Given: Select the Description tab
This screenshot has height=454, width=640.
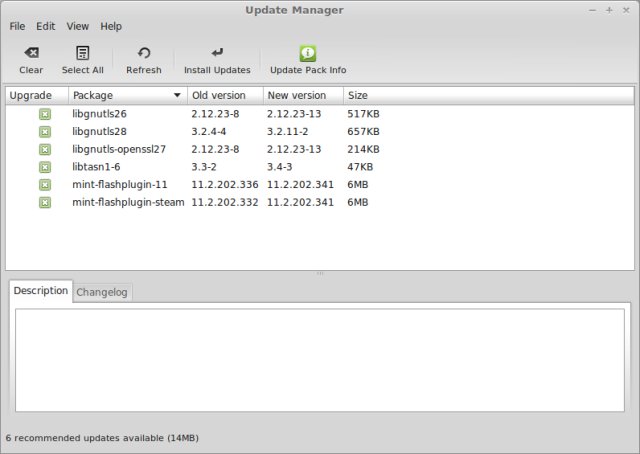Looking at the screenshot, I should [40, 291].
